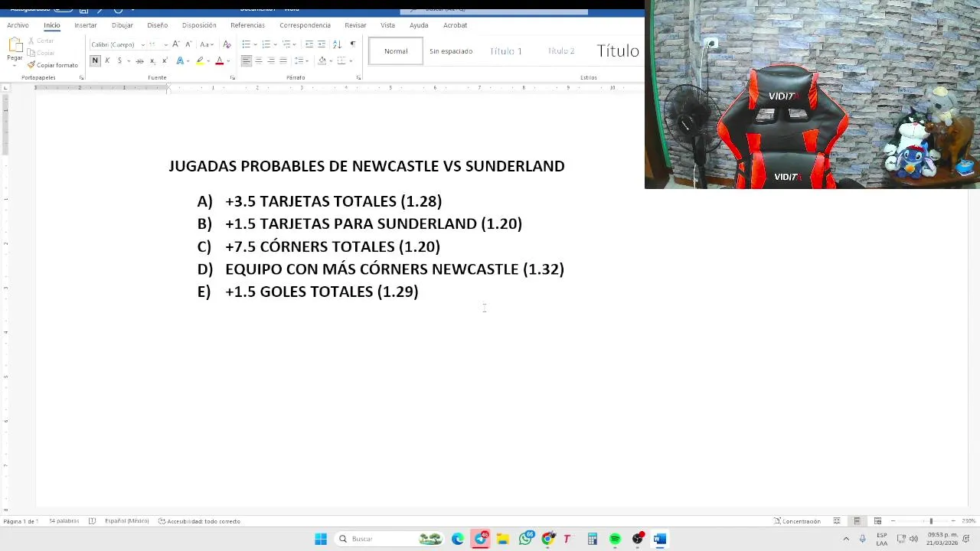Justify the paragraph text
Viewport: 980px width, 551px height.
pyautogui.click(x=283, y=60)
